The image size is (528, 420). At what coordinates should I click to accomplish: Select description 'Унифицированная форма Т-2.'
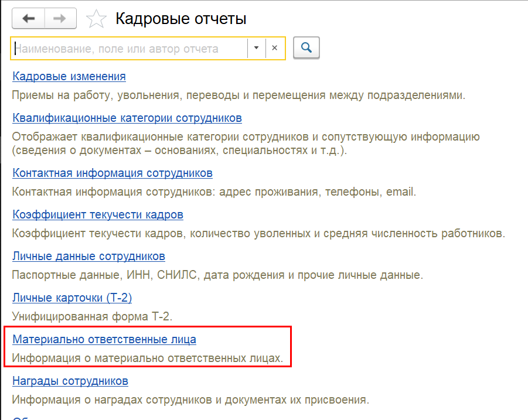tap(92, 317)
